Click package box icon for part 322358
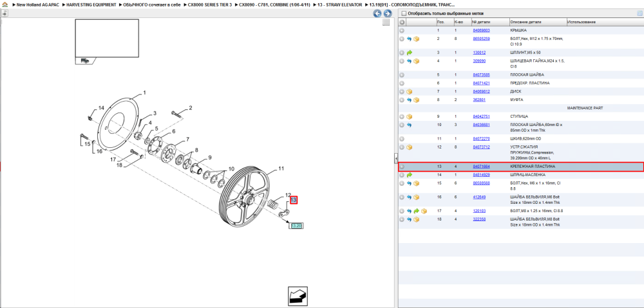644x308 pixels. point(416,219)
